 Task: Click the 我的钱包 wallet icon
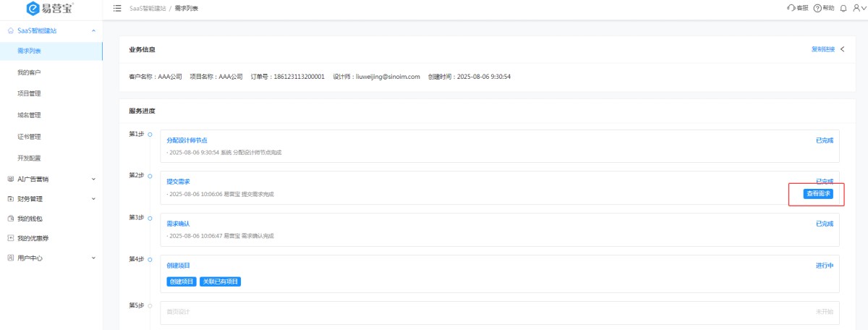10,218
